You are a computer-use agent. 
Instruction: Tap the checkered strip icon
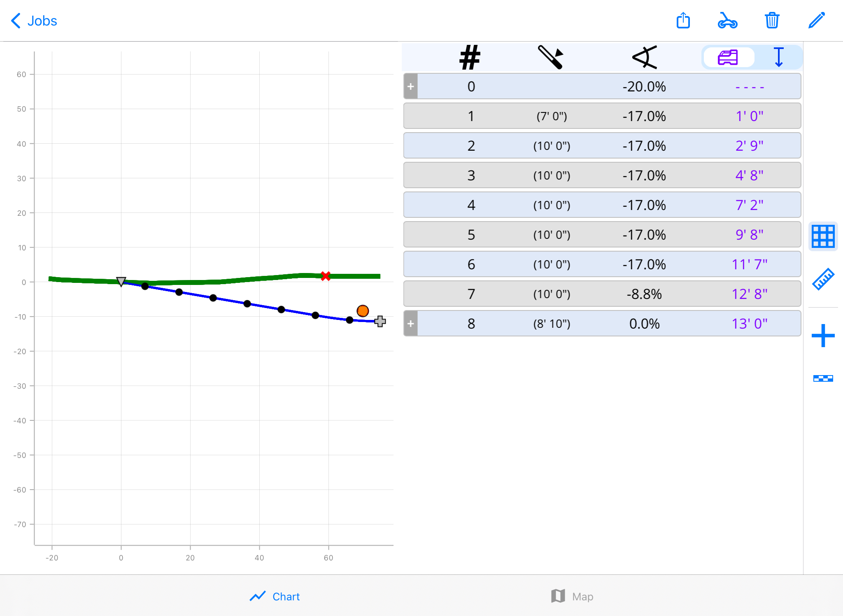coord(823,378)
